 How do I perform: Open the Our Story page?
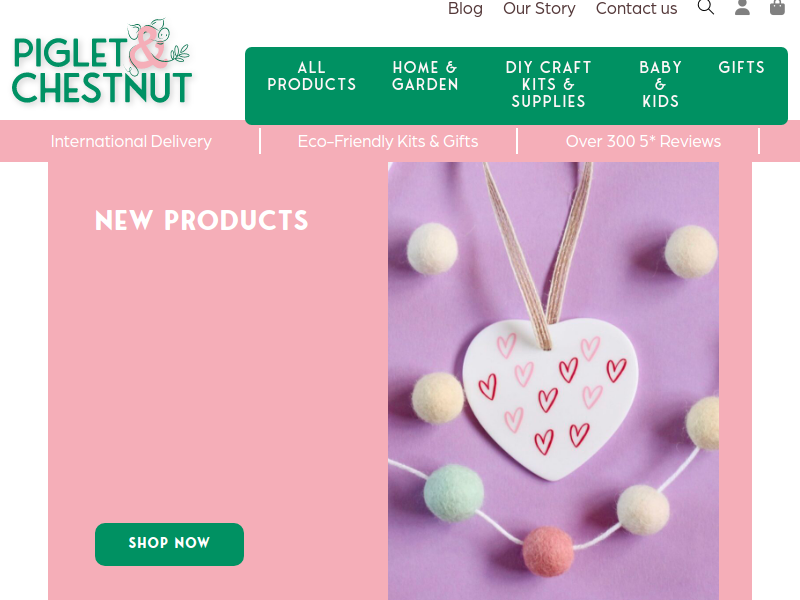click(x=539, y=8)
